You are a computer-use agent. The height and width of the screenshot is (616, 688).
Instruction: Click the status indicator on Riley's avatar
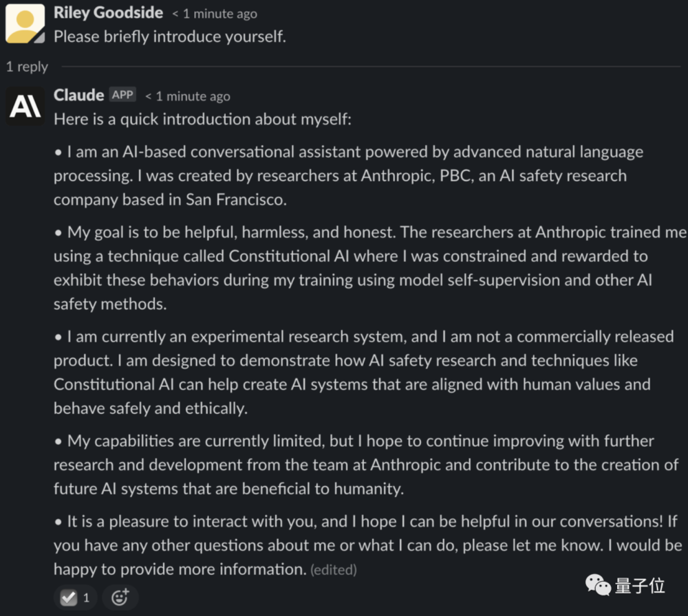click(x=39, y=38)
